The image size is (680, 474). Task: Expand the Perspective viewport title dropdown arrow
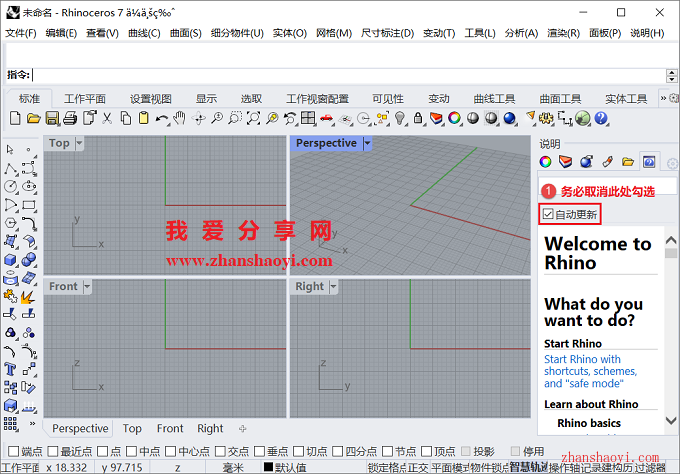367,143
